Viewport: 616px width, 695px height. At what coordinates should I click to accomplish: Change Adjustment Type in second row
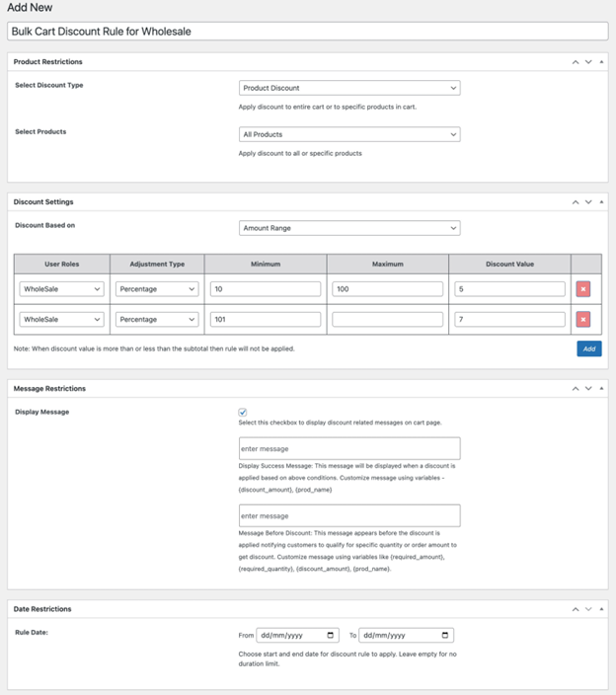157,320
